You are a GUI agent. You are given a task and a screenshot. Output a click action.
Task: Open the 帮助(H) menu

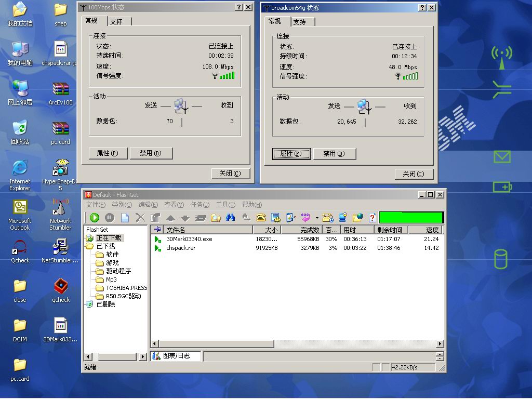click(x=252, y=205)
